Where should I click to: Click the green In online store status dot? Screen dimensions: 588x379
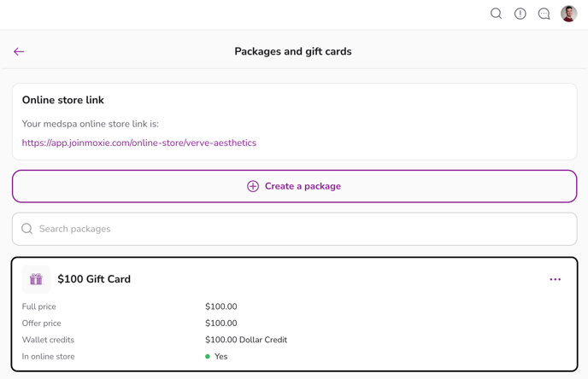[208, 357]
